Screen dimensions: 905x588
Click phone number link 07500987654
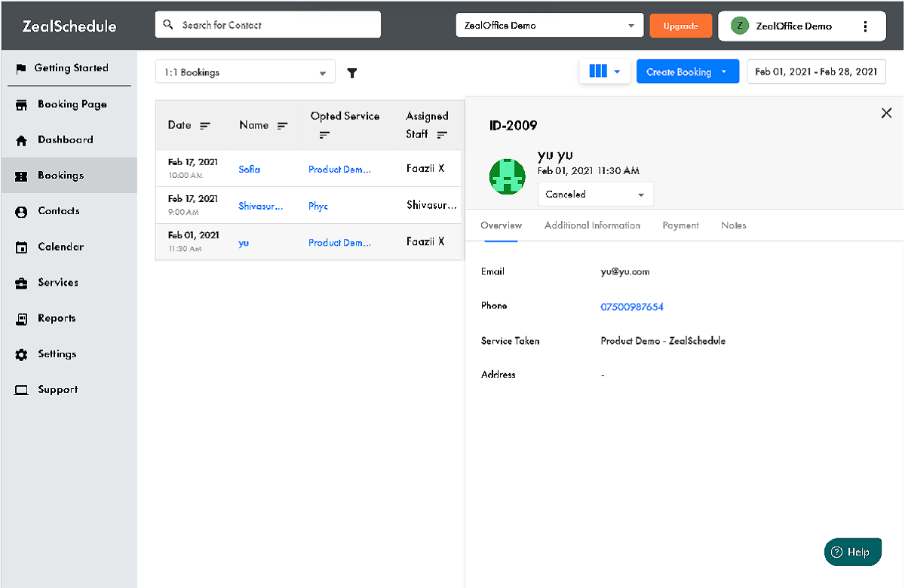[632, 307]
